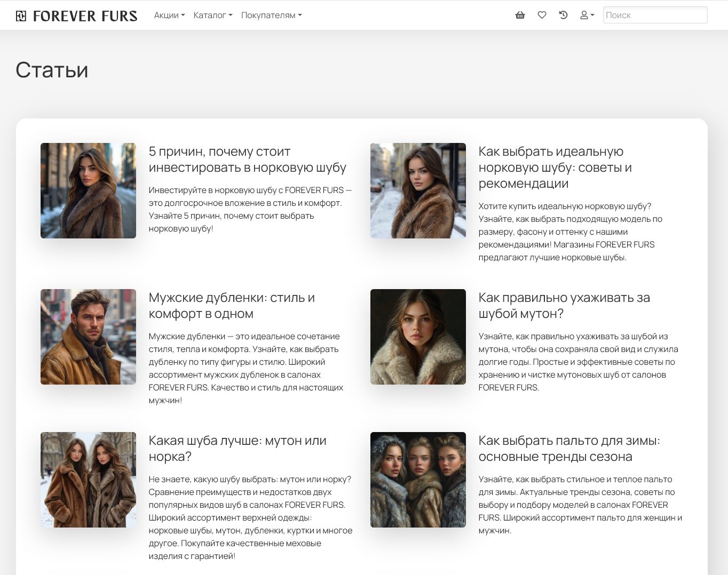The image size is (728, 575).
Task: Open favorites via the heart icon
Action: pos(542,15)
